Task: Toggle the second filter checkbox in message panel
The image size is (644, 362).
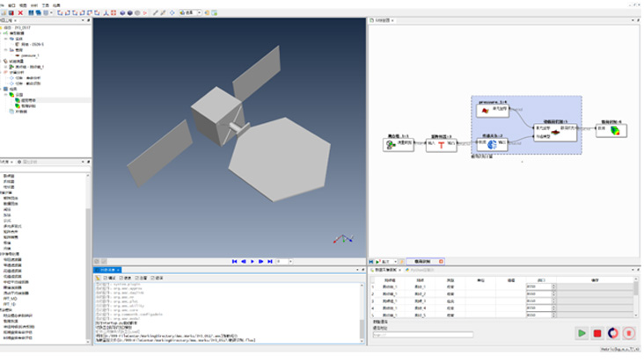Action: tap(121, 278)
